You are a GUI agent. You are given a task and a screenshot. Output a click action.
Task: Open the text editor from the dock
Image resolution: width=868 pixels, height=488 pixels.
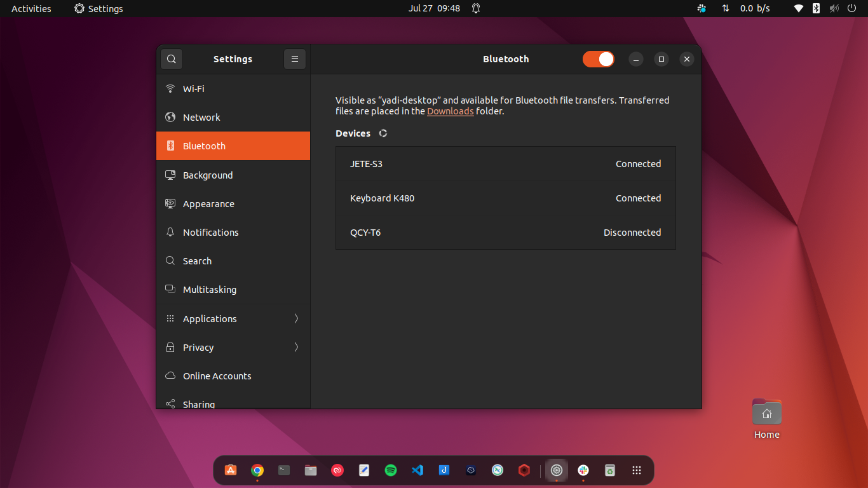(364, 470)
